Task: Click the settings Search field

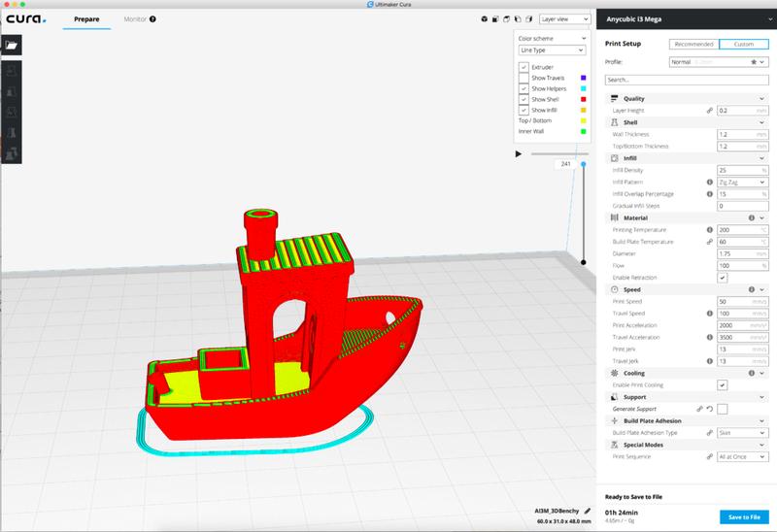Action: pos(687,80)
